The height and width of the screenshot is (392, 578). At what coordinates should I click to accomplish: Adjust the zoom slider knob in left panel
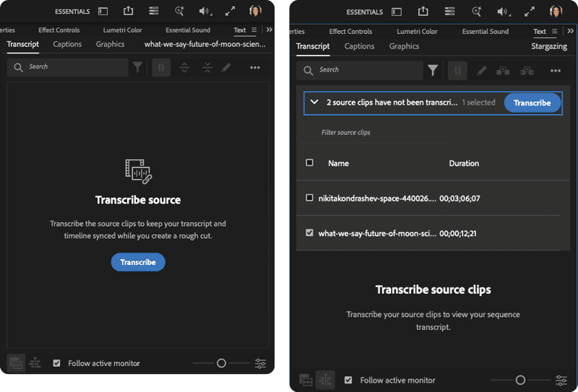tap(221, 363)
